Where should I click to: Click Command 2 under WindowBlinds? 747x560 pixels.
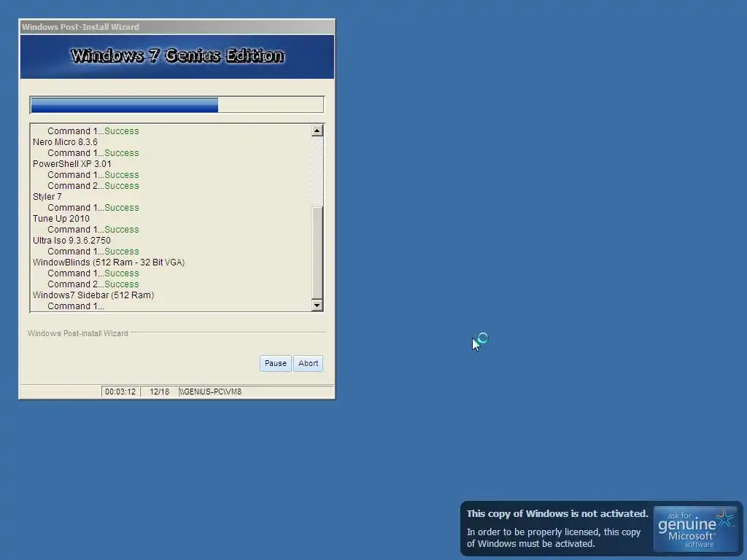pos(93,284)
